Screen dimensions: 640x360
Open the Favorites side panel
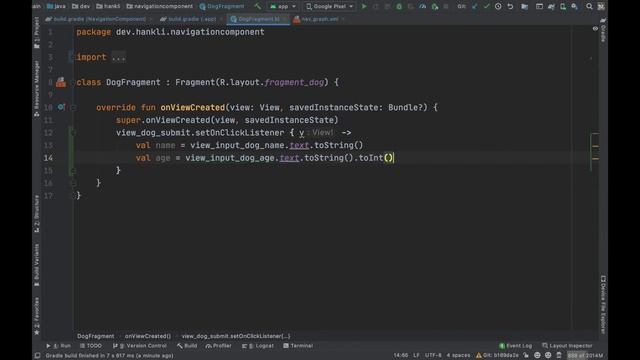pos(37,316)
